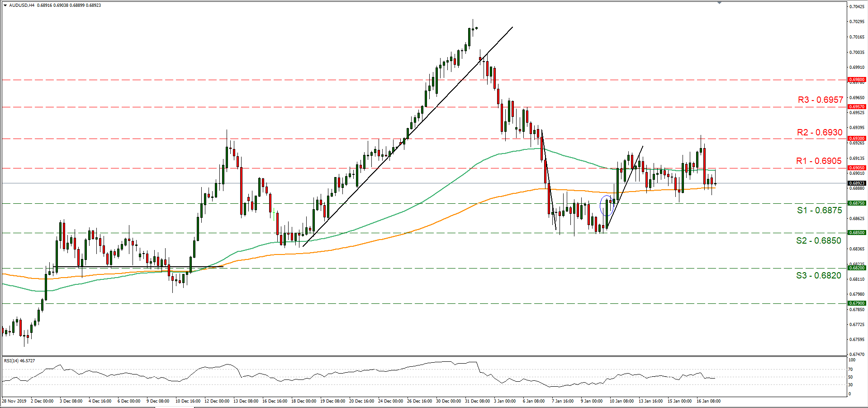Click the black current price 0.68923 tag

(856, 183)
